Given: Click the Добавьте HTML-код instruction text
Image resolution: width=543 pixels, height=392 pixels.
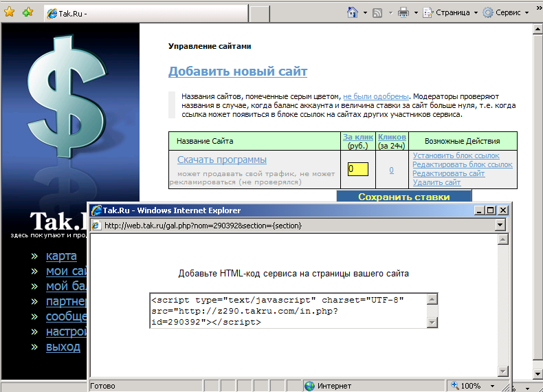Looking at the screenshot, I should point(293,274).
